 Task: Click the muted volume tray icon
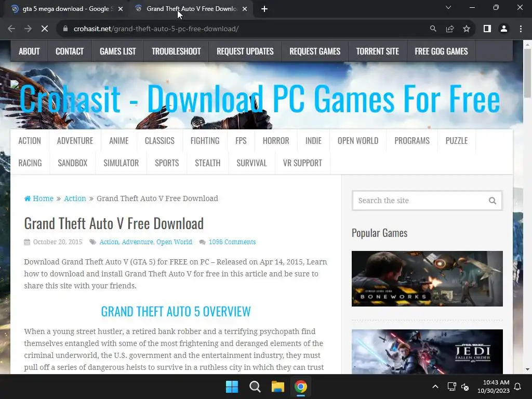pos(465,387)
